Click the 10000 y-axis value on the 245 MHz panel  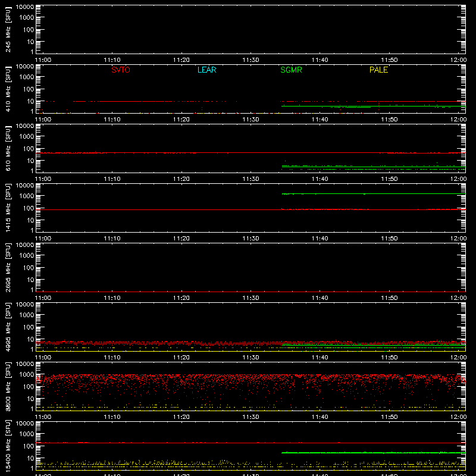tap(25, 7)
